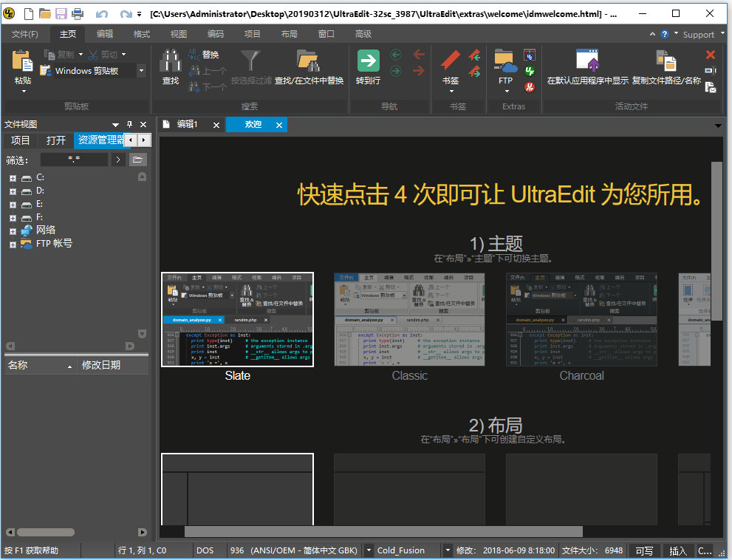Pin the File View (文件视图) panel
The width and height of the screenshot is (732, 560).
click(129, 124)
